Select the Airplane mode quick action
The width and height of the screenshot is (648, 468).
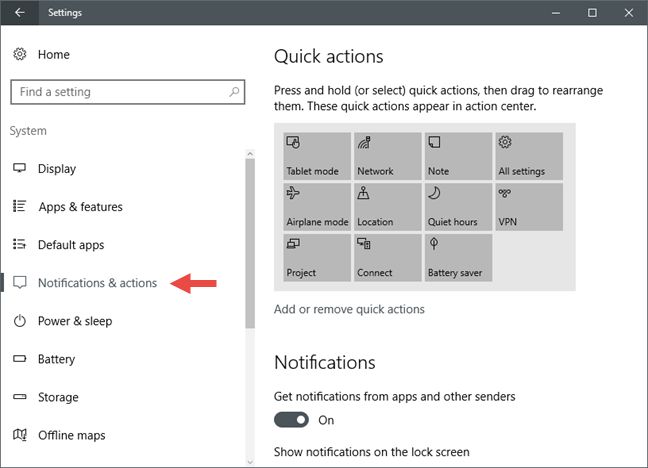click(x=317, y=207)
